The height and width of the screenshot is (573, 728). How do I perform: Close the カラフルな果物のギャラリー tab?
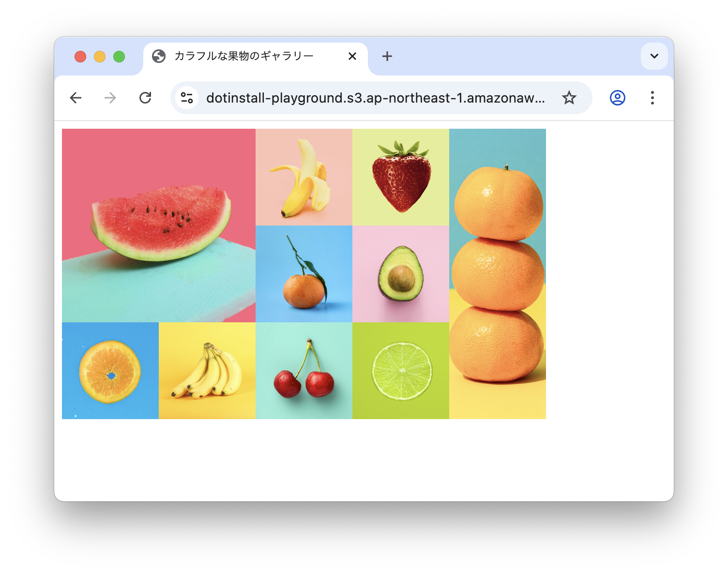click(352, 56)
